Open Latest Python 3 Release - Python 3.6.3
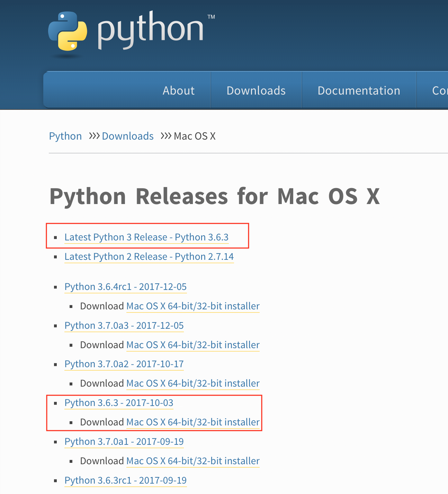This screenshot has width=448, height=494. pos(146,237)
